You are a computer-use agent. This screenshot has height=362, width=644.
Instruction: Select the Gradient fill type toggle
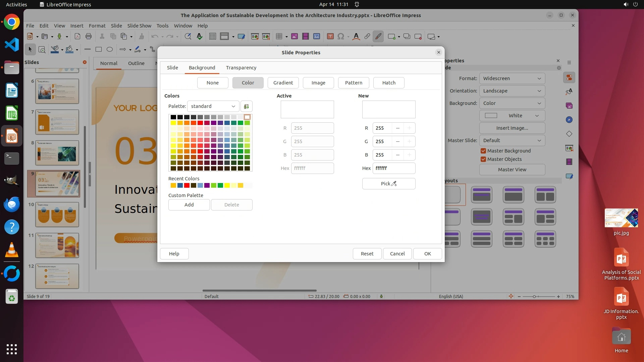click(283, 83)
